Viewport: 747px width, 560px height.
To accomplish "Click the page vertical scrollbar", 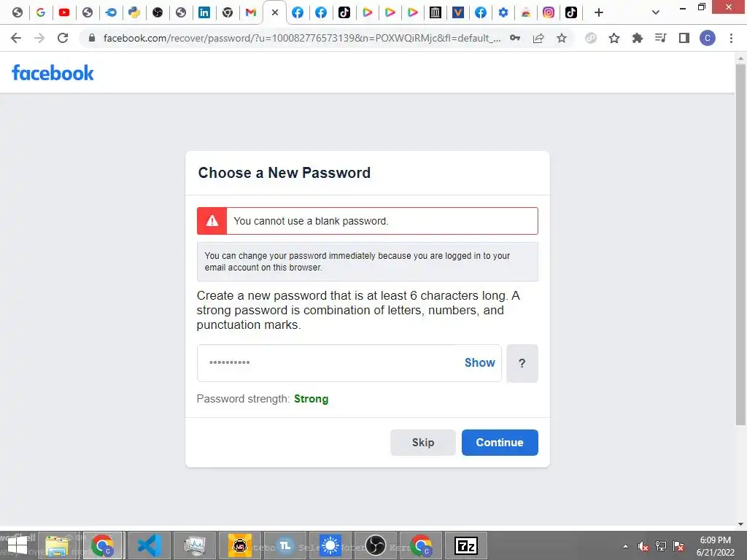I will click(x=740, y=244).
